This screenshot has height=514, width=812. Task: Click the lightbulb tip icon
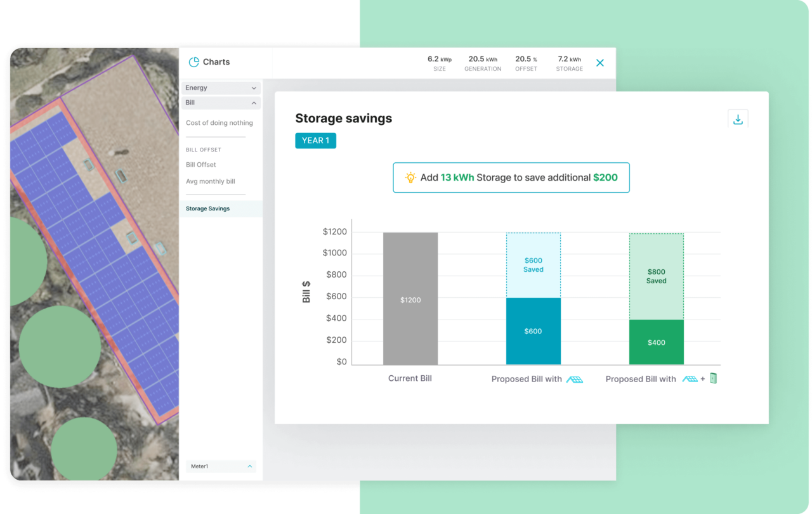[x=410, y=177]
